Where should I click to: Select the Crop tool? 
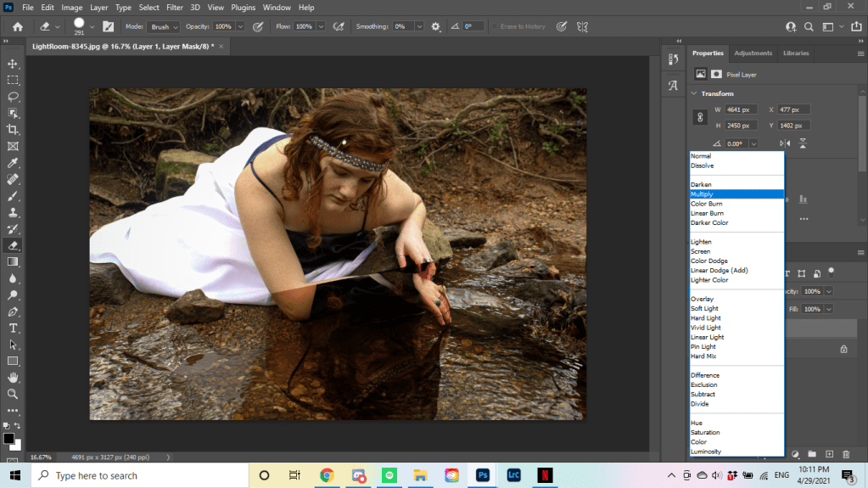pos(13,130)
